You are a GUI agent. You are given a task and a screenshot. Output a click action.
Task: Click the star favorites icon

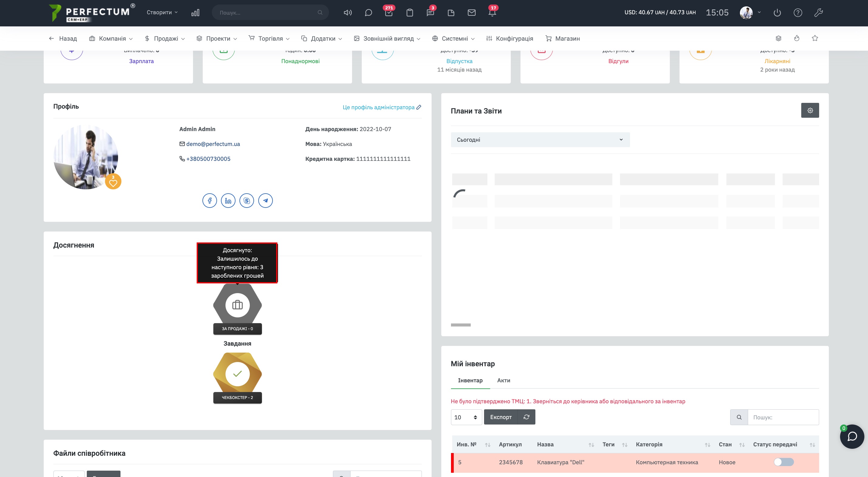[x=815, y=38]
